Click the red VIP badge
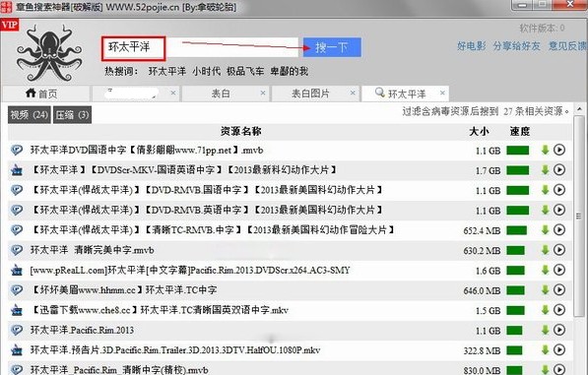Viewport: 588px width, 375px height. [10, 26]
